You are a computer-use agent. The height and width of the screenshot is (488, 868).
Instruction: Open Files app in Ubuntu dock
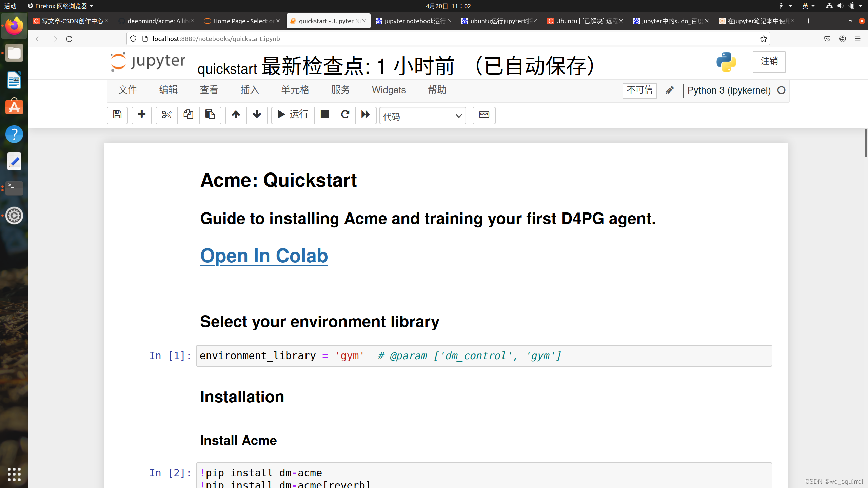(x=14, y=53)
